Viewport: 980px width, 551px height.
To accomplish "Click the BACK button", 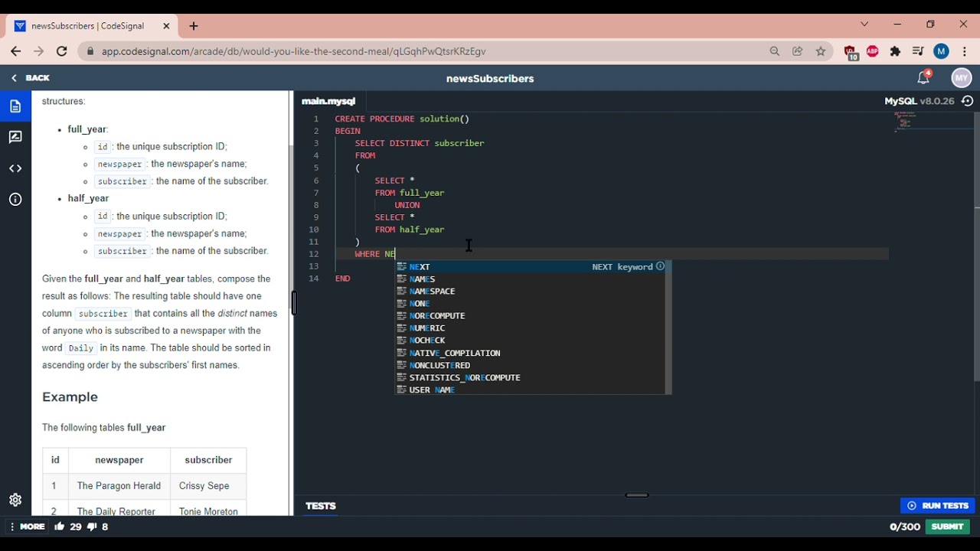I will coord(31,78).
